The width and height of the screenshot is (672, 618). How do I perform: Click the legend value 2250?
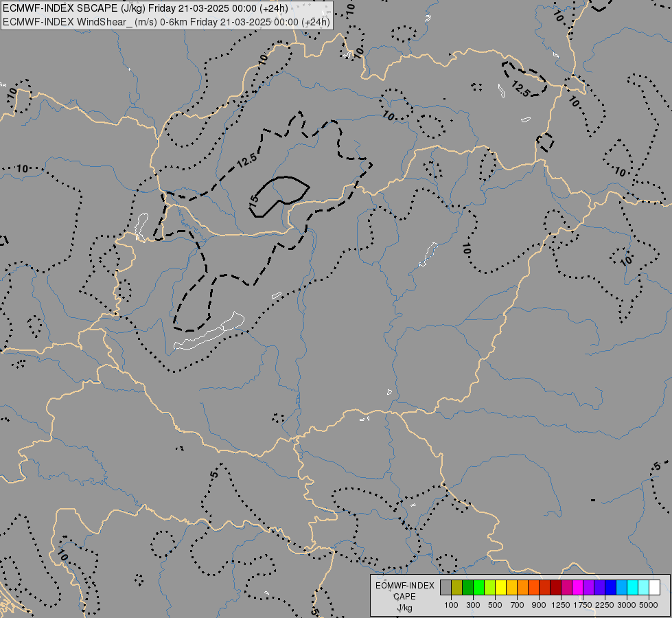coord(605,605)
